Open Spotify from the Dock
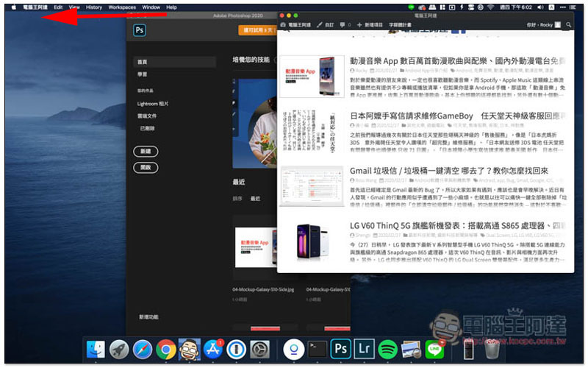The height and width of the screenshot is (368, 588). pyautogui.click(x=388, y=349)
